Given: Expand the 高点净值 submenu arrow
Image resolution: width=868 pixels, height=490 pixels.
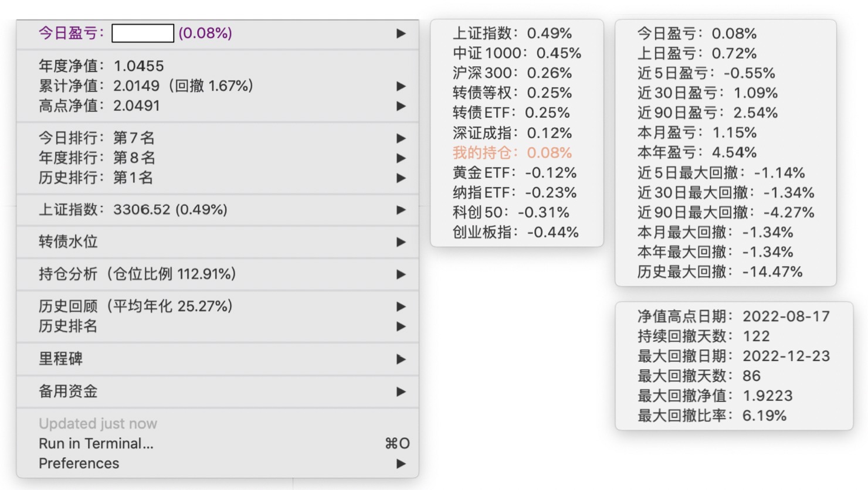Looking at the screenshot, I should coord(401,106).
